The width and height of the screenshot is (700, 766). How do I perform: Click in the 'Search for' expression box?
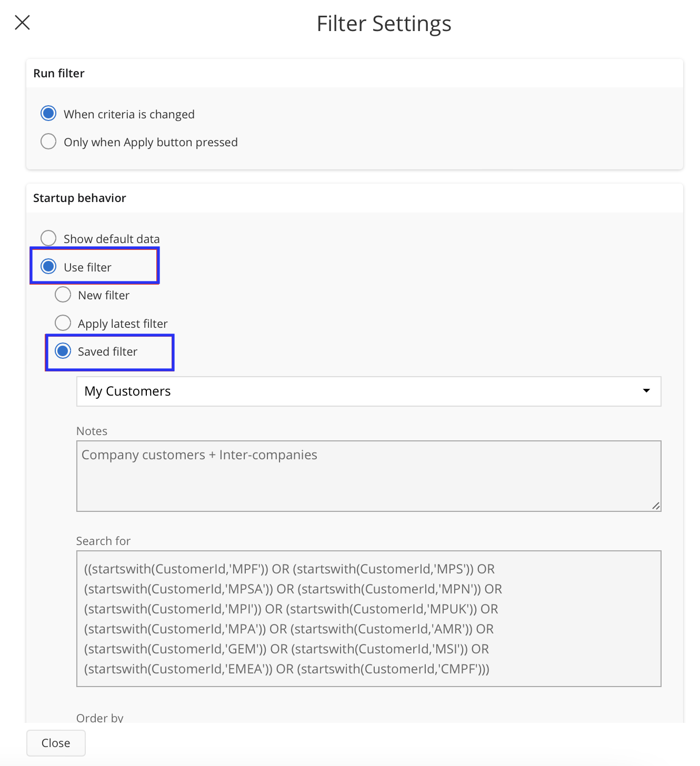pos(368,619)
